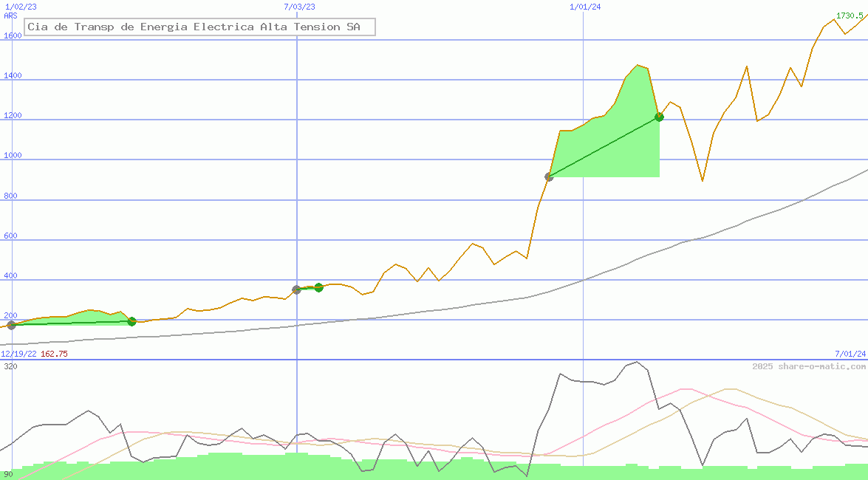Click the 12/19/22 start date label

pyautogui.click(x=18, y=354)
